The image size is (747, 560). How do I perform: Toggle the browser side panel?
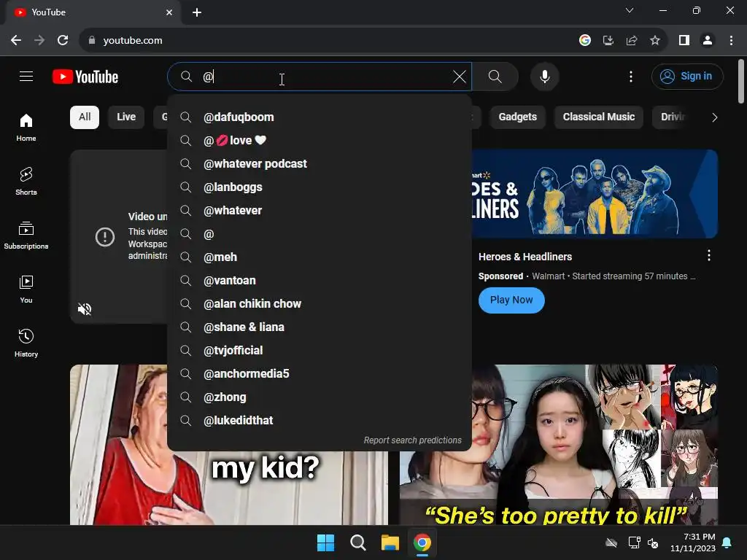(684, 41)
